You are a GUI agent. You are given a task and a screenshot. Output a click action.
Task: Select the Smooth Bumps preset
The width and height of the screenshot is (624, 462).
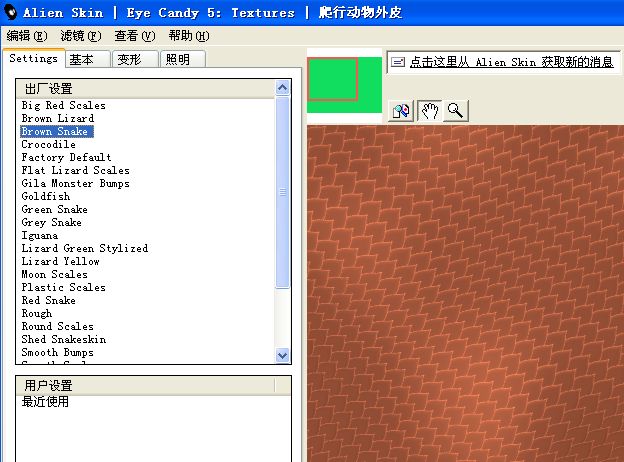(x=58, y=353)
